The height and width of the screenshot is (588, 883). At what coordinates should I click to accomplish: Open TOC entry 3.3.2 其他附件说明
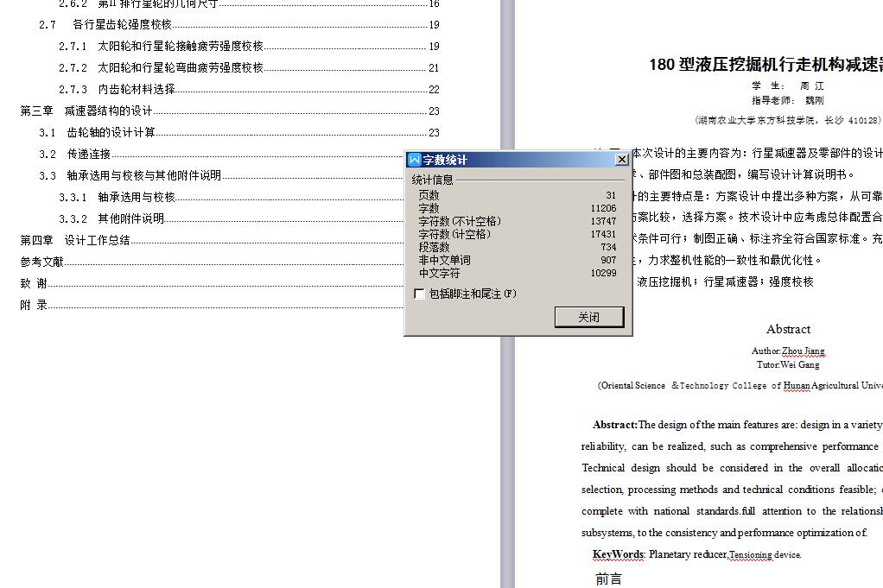tap(231, 219)
